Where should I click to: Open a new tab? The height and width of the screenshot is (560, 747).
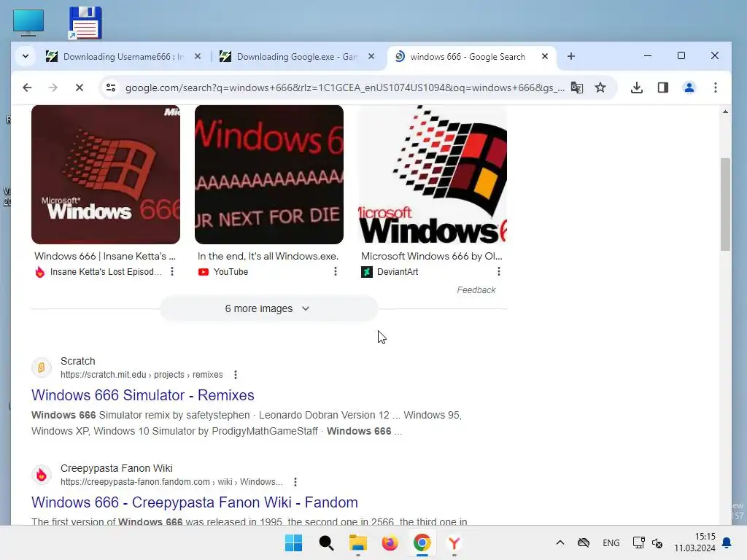tap(570, 57)
